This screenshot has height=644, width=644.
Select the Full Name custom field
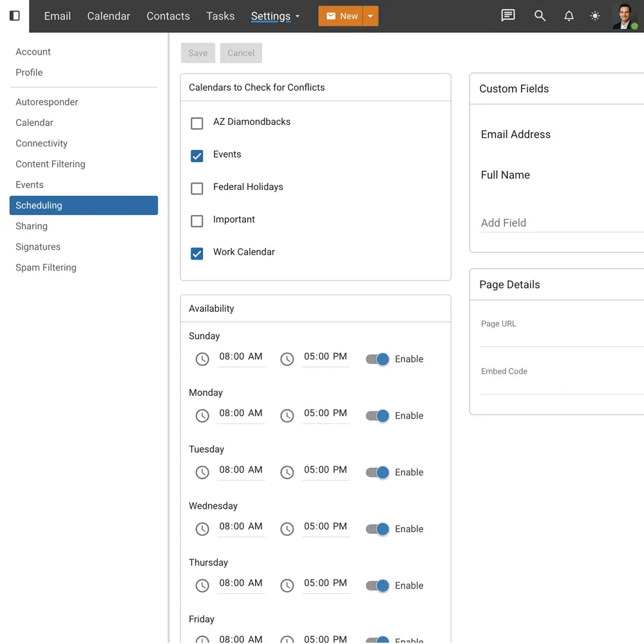(x=506, y=175)
